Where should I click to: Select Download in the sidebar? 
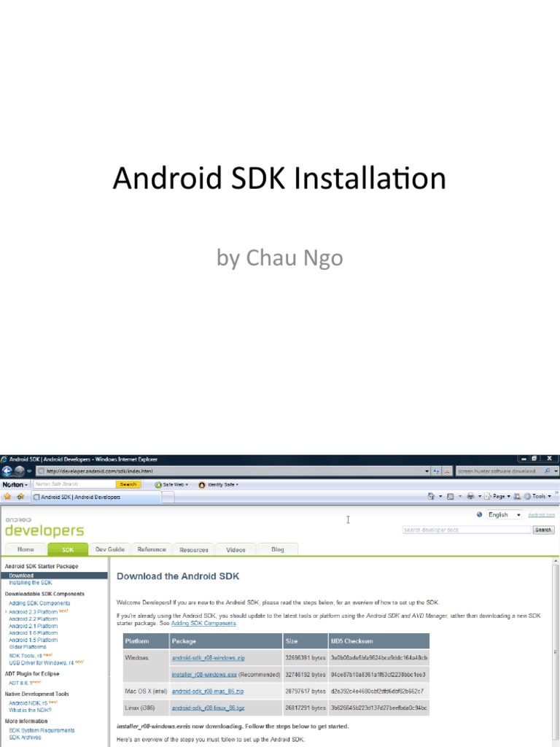(54, 576)
